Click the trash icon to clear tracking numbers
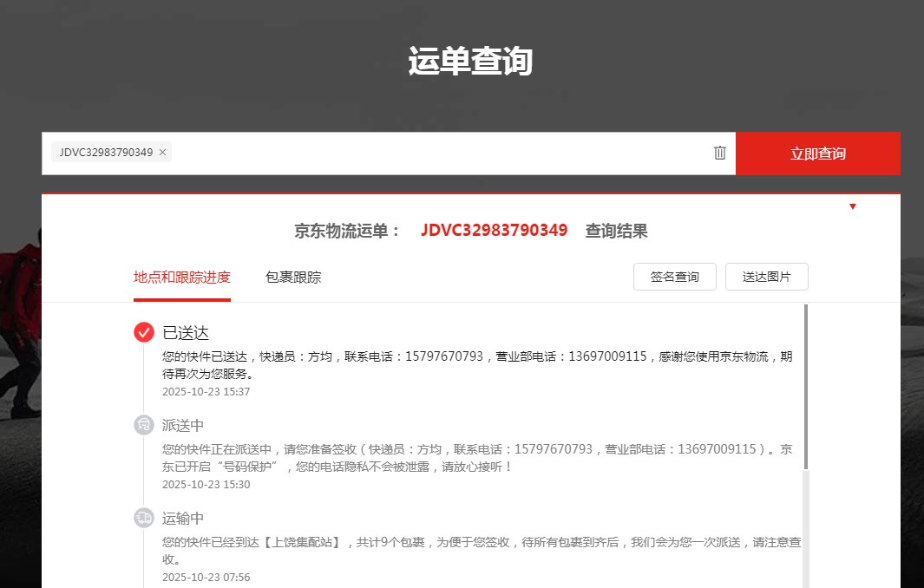The image size is (924, 588). pyautogui.click(x=719, y=153)
